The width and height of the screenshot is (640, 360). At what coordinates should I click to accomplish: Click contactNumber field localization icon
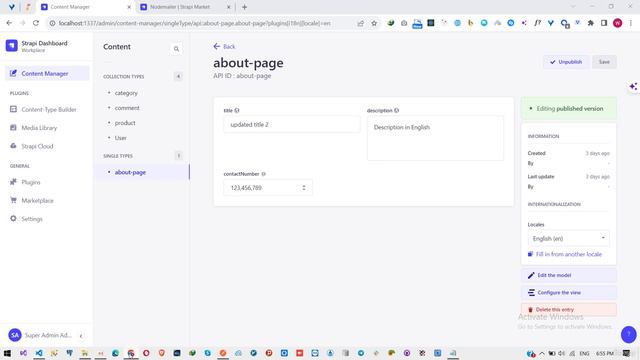point(264,174)
